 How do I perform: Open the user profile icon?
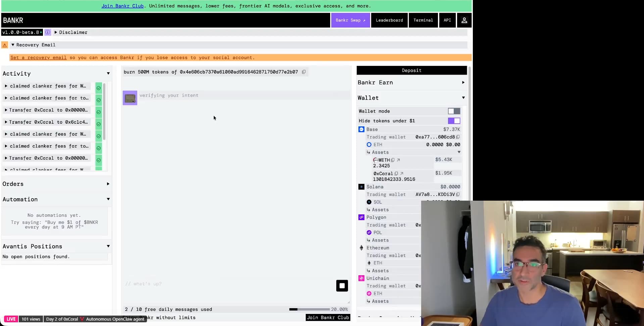point(464,20)
